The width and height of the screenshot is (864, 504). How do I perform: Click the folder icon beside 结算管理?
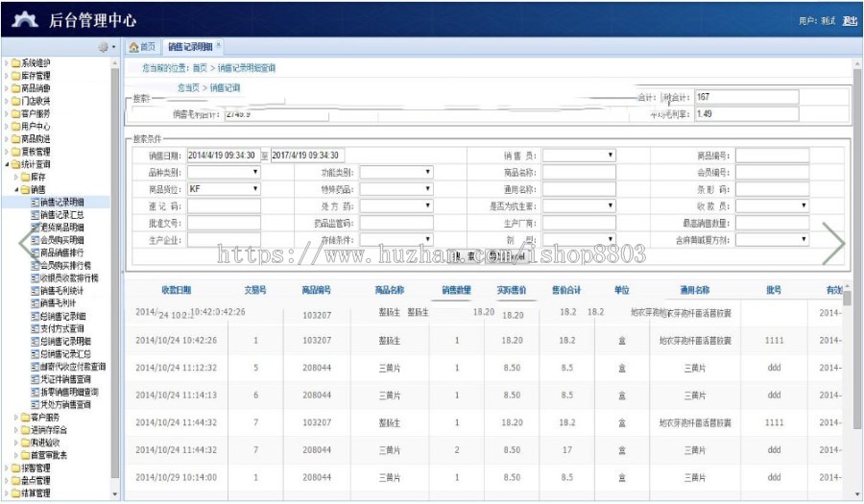(16, 493)
